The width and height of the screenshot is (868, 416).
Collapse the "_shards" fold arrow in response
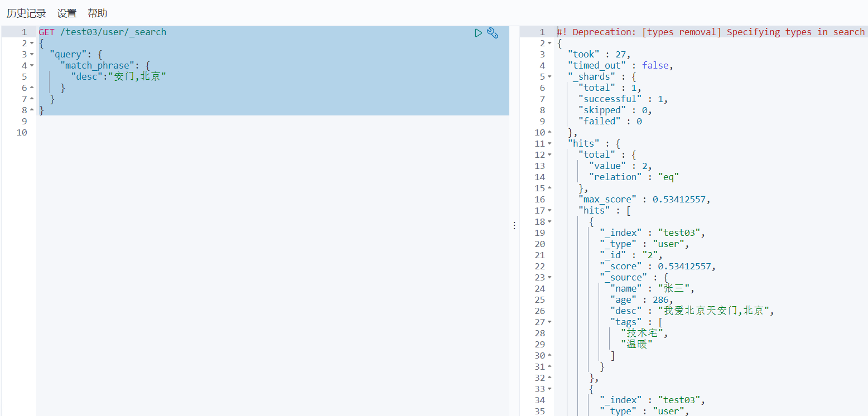[x=550, y=77]
